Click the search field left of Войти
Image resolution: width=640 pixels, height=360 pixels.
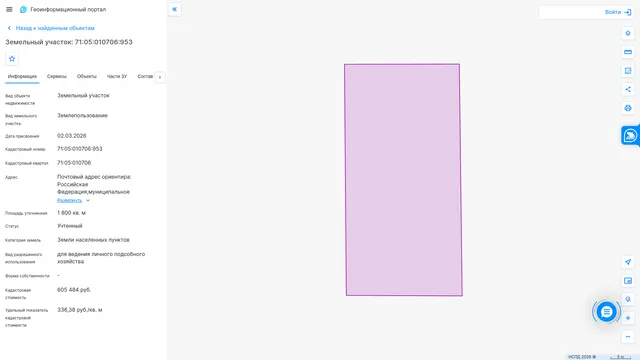tap(571, 12)
